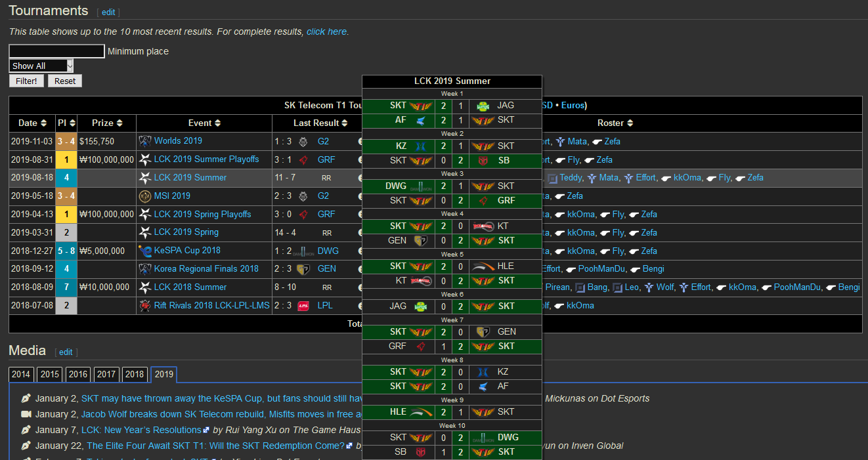Click the GEN logo in Korea Regional Finals row
The height and width of the screenshot is (460, 868).
303,269
